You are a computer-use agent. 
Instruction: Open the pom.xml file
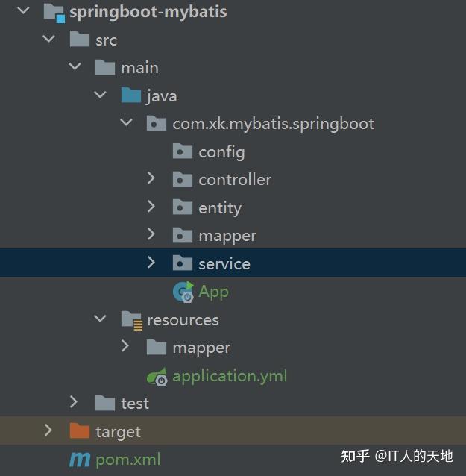128,460
